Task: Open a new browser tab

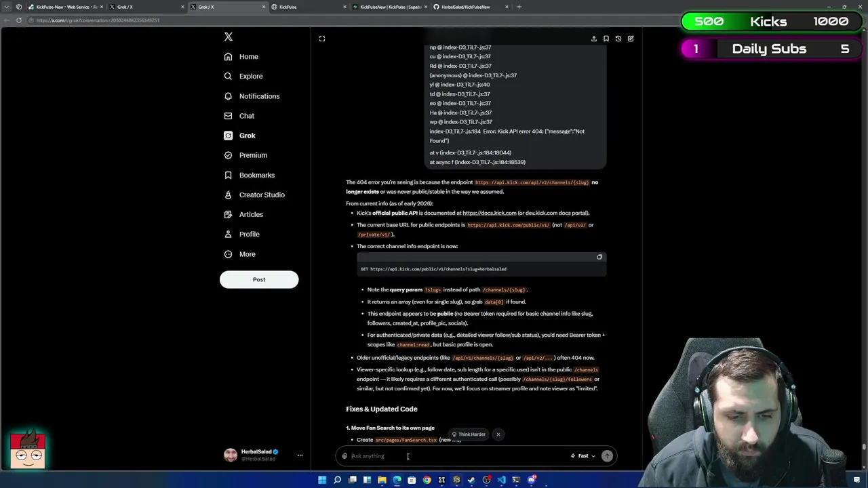Action: pyautogui.click(x=519, y=7)
